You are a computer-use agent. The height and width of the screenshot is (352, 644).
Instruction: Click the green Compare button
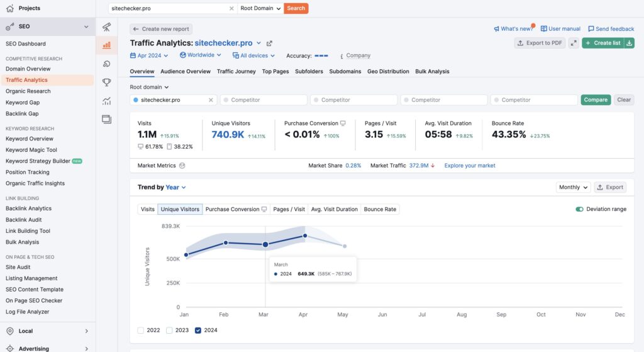pos(595,100)
